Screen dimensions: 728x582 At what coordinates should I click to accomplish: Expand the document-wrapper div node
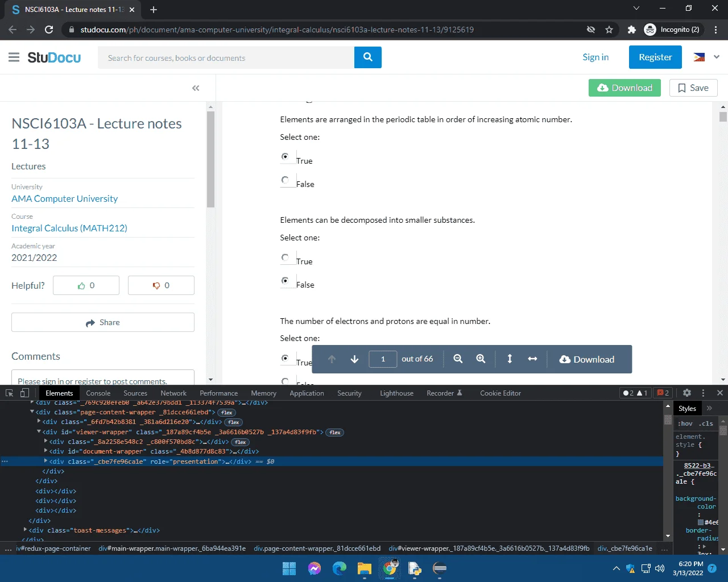pos(46,451)
